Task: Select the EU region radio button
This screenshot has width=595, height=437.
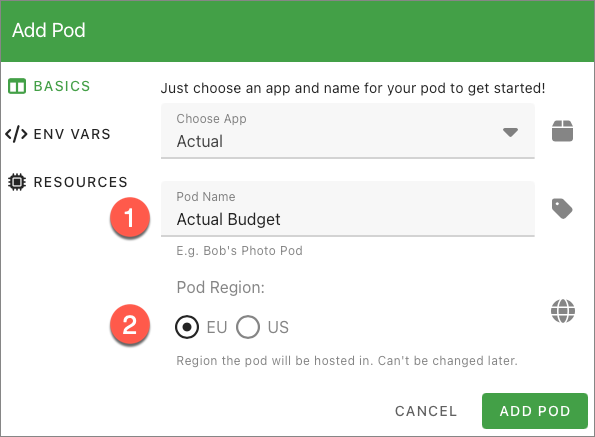Action: (x=187, y=327)
